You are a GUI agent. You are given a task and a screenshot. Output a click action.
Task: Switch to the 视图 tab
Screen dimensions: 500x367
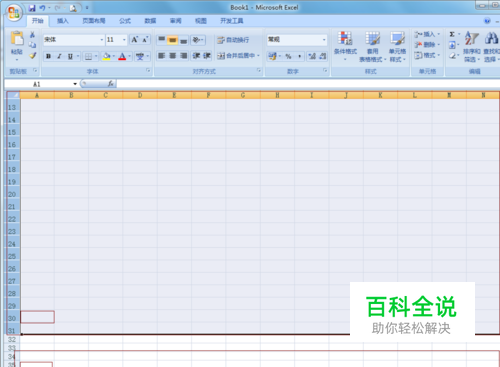201,21
